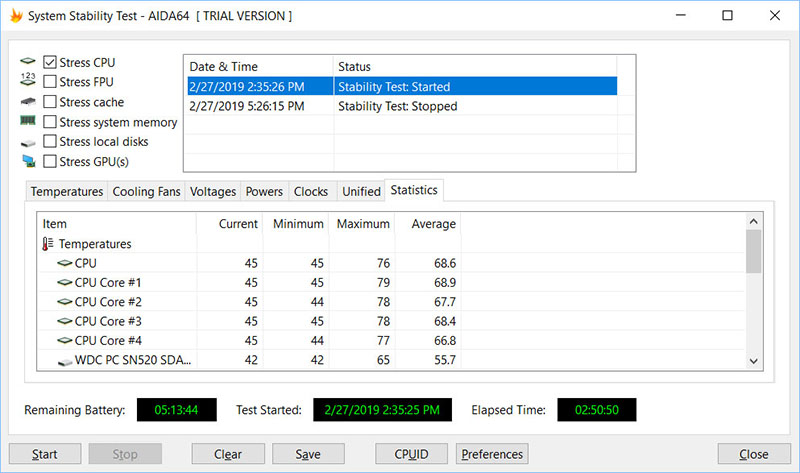The width and height of the screenshot is (800, 473).
Task: Click the statistics list scroll up arrow
Action: (x=754, y=221)
